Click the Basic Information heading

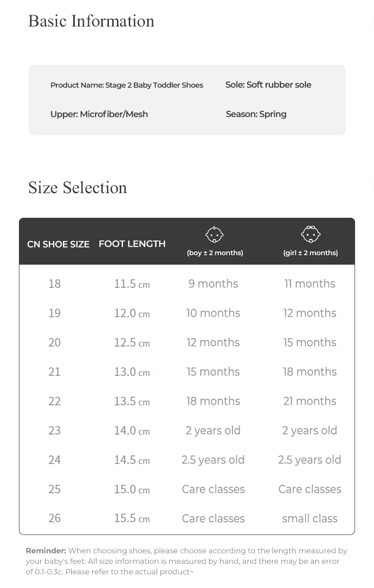tap(91, 21)
